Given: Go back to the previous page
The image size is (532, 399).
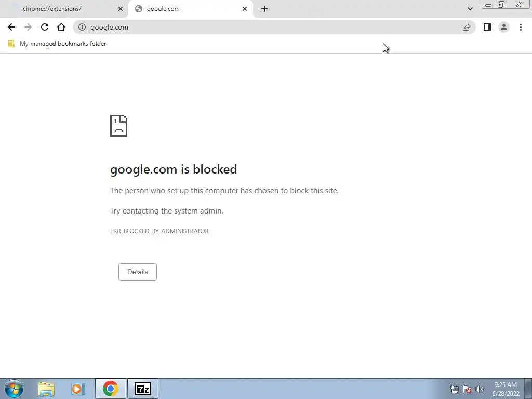Looking at the screenshot, I should (11, 27).
